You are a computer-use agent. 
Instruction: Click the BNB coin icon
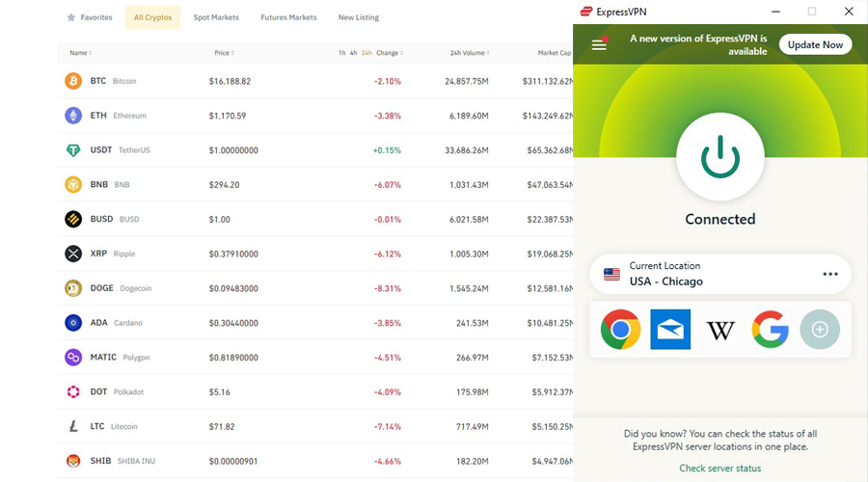coord(73,184)
